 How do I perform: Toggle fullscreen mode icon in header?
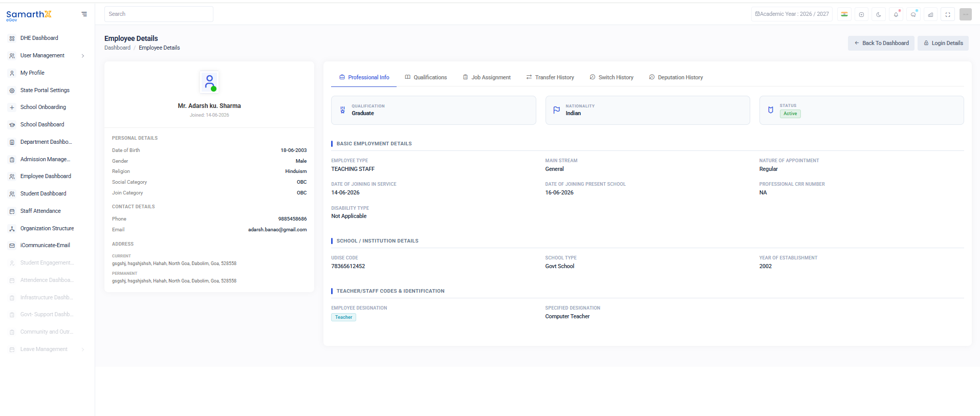(x=948, y=14)
